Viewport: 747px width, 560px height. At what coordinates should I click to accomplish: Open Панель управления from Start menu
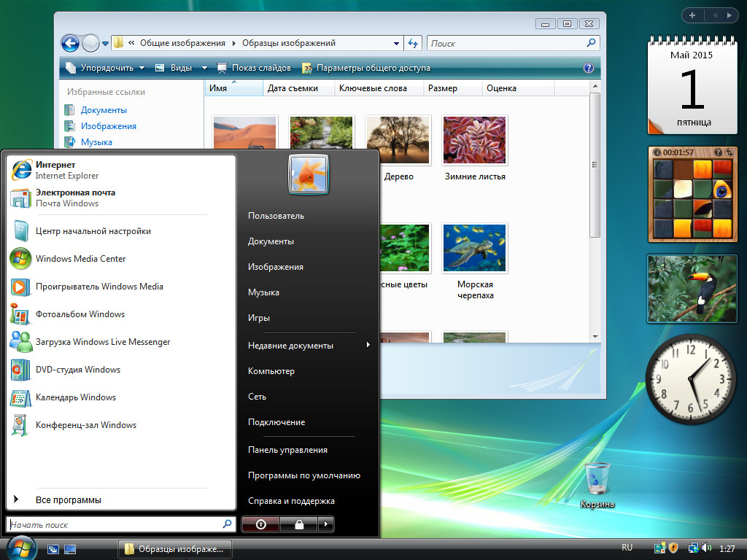[x=287, y=450]
